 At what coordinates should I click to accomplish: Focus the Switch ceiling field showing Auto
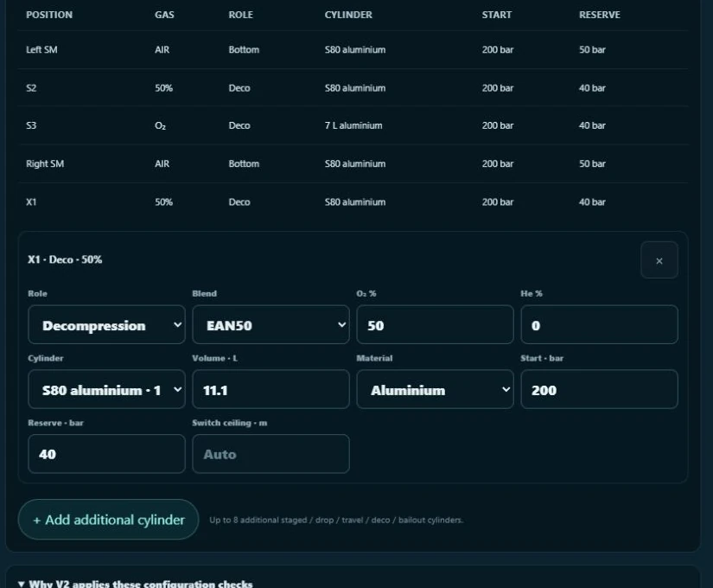271,454
